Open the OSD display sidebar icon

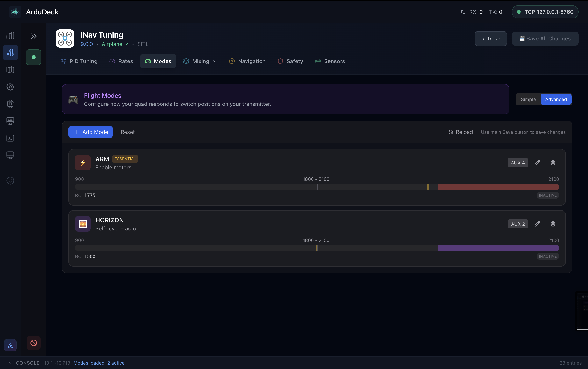[10, 121]
